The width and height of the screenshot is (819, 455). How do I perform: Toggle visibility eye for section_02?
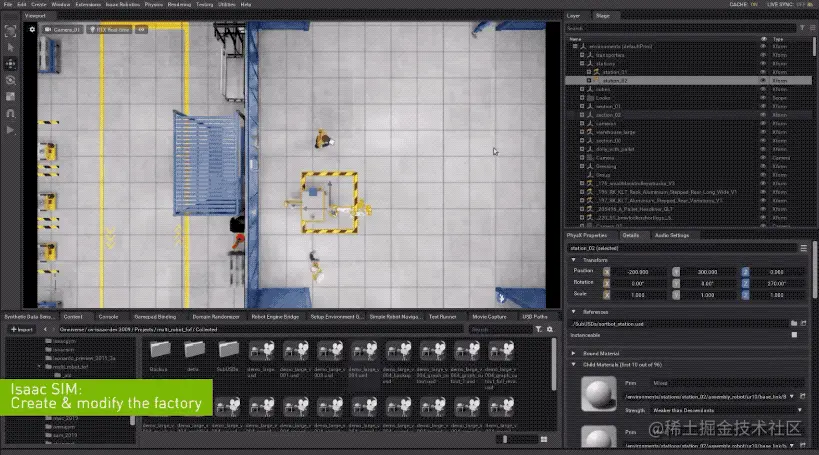click(x=763, y=115)
